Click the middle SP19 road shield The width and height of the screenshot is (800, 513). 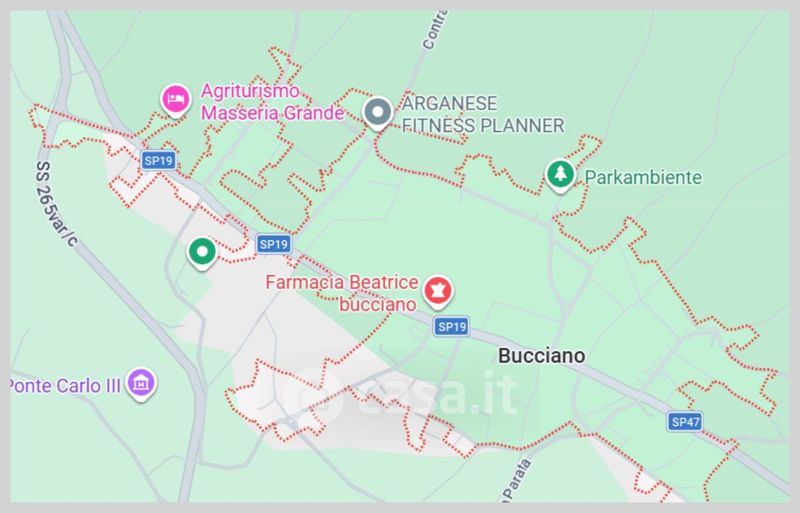tap(274, 244)
